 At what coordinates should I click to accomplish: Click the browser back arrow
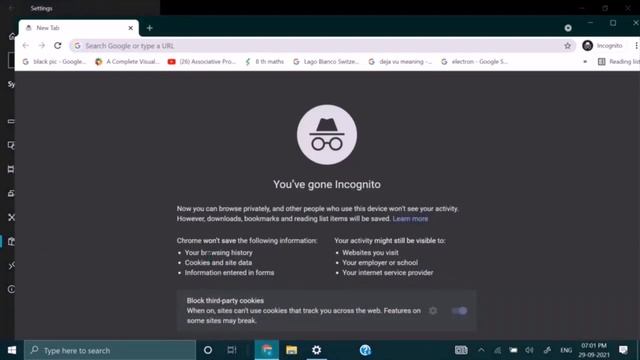click(x=26, y=46)
